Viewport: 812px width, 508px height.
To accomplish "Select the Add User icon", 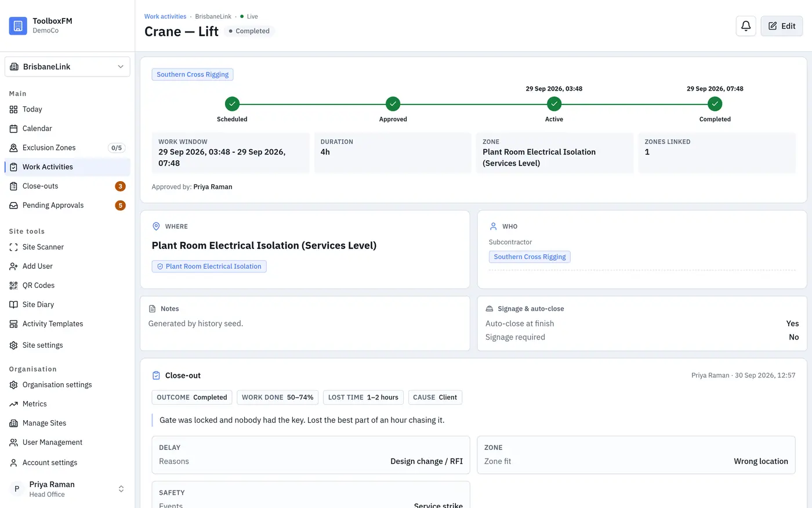I will [x=13, y=266].
